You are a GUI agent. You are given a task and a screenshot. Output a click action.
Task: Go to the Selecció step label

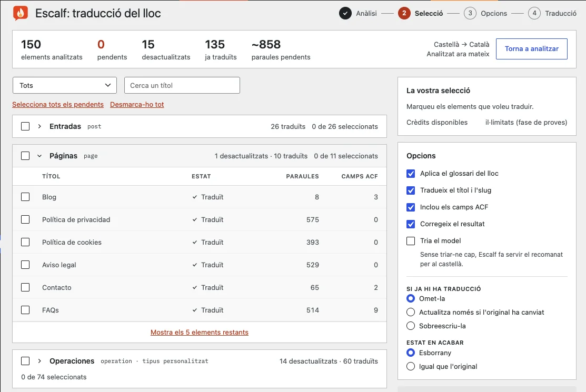[x=429, y=14]
